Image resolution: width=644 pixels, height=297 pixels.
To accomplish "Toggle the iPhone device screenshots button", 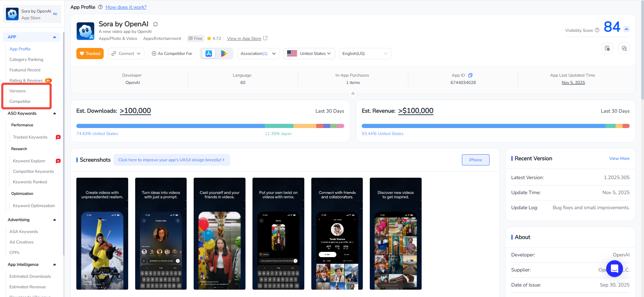I will (475, 160).
